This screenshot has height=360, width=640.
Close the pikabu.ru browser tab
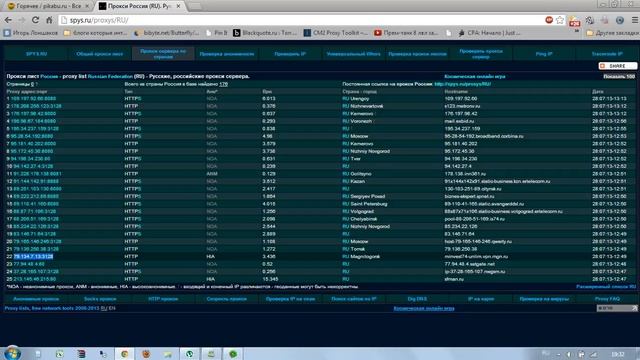tap(87, 6)
